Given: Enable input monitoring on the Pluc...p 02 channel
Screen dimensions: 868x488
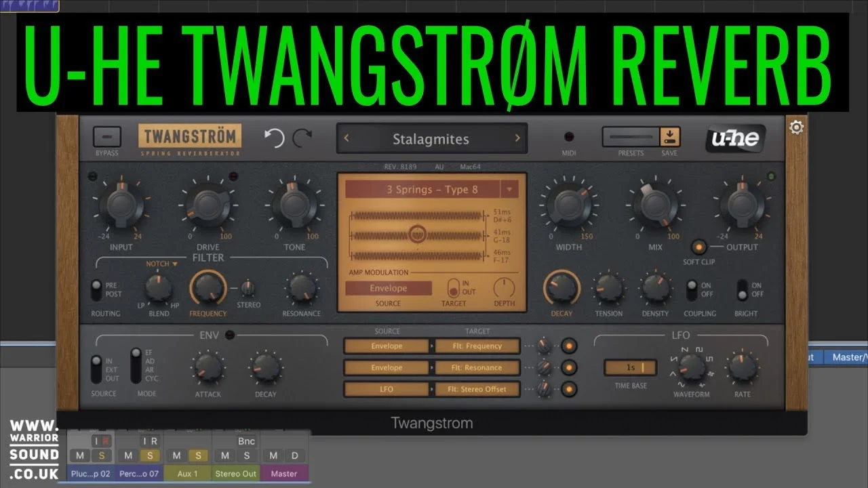Looking at the screenshot, I should (x=96, y=441).
